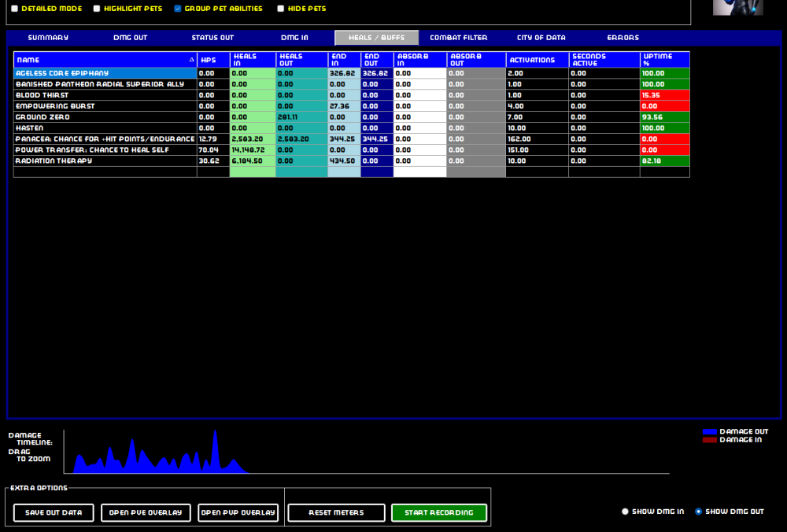Click the sort arrow in Name column header
This screenshot has width=787, height=532.
tap(191, 60)
